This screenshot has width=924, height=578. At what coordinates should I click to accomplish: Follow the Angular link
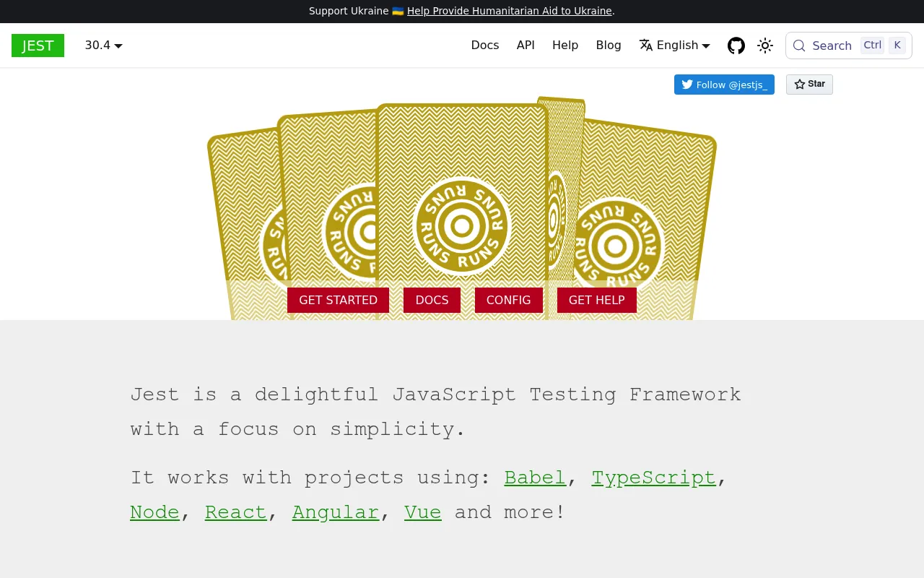[x=336, y=512]
